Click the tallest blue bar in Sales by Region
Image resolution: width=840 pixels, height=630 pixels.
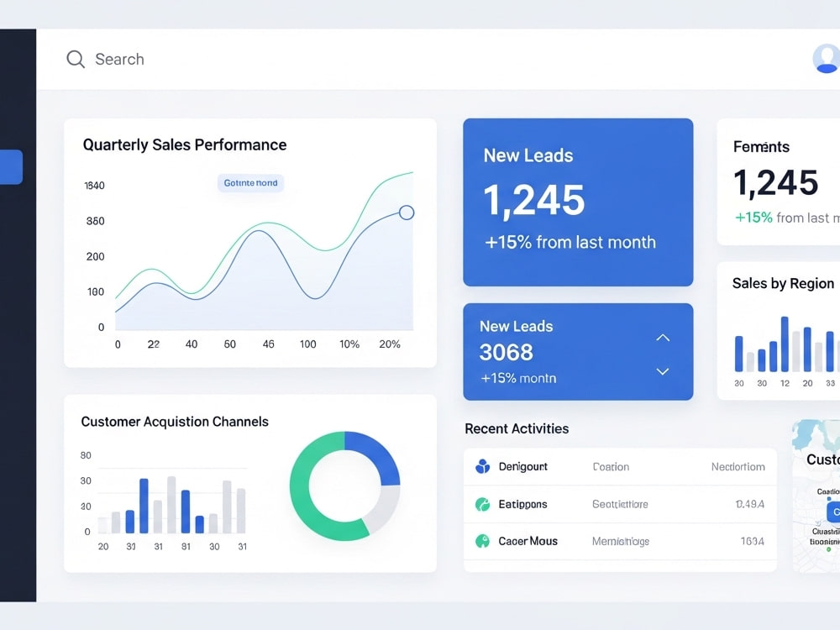pos(785,344)
